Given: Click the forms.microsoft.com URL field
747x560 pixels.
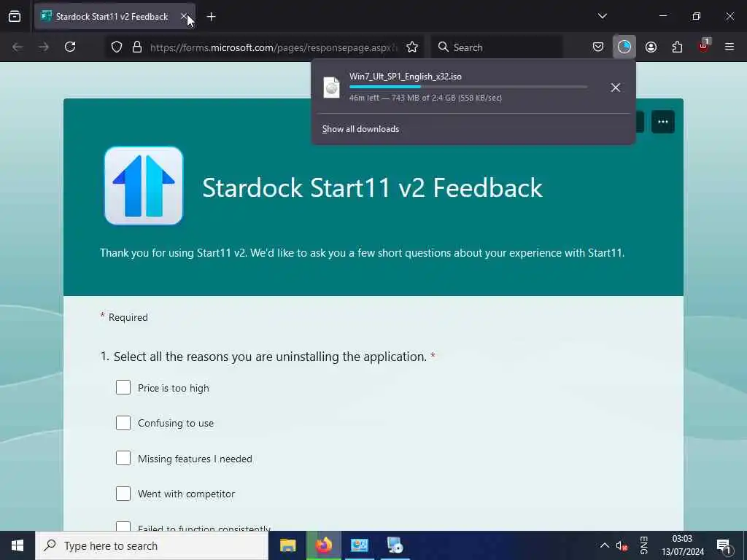Looking at the screenshot, I should (x=274, y=47).
